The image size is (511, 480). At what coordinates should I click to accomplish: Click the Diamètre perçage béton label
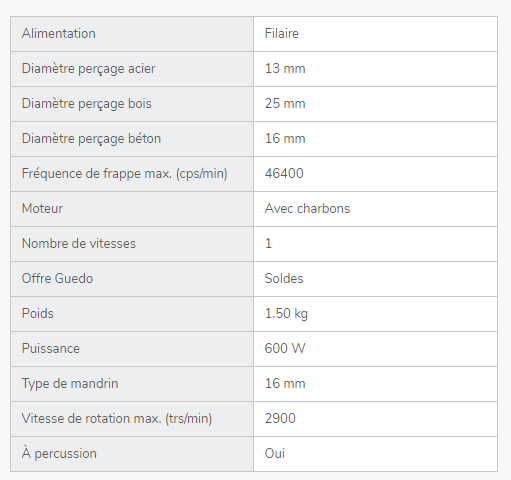[x=91, y=139]
